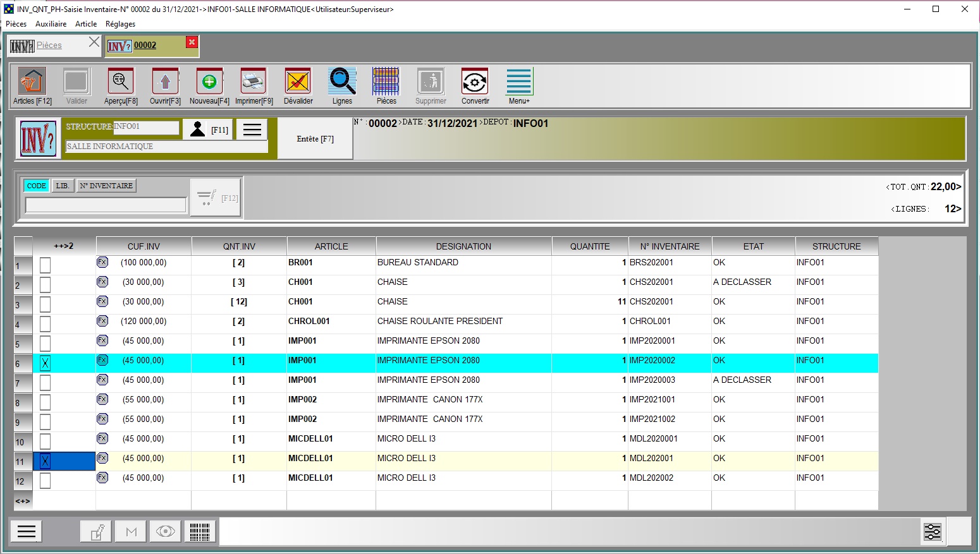Toggle the eye visibility button at bottom
The image size is (980, 554).
point(165,532)
